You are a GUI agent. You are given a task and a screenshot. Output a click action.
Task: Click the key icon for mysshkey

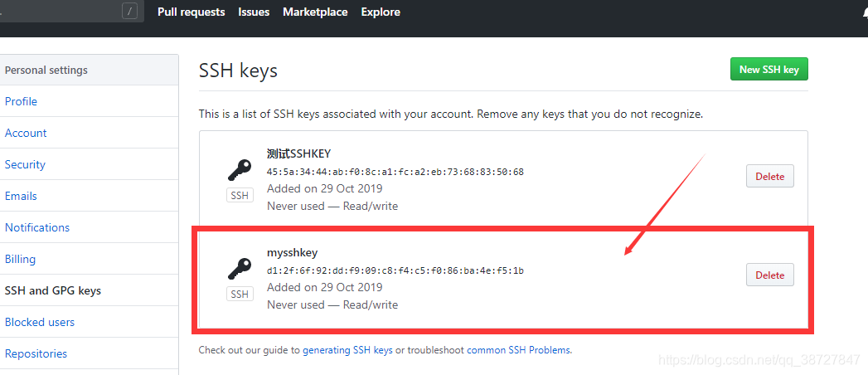(240, 269)
